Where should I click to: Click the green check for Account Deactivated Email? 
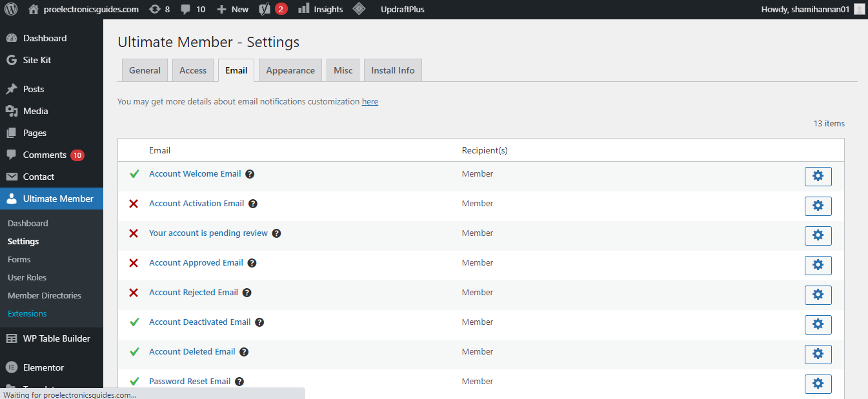point(134,322)
